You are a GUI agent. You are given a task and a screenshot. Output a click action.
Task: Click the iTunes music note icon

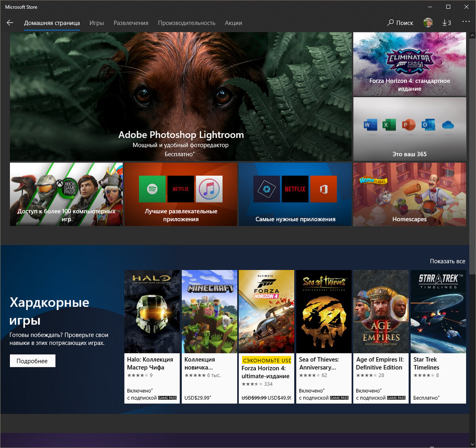[x=209, y=189]
